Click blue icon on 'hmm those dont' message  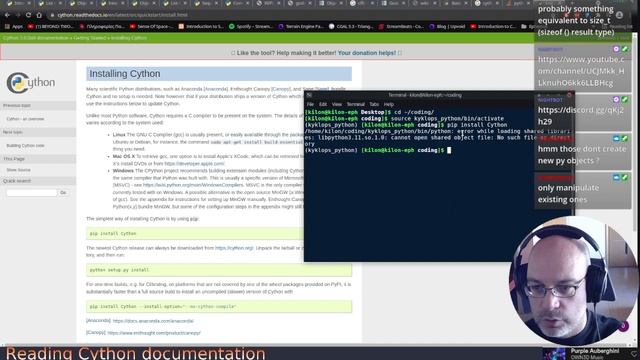click(x=616, y=139)
